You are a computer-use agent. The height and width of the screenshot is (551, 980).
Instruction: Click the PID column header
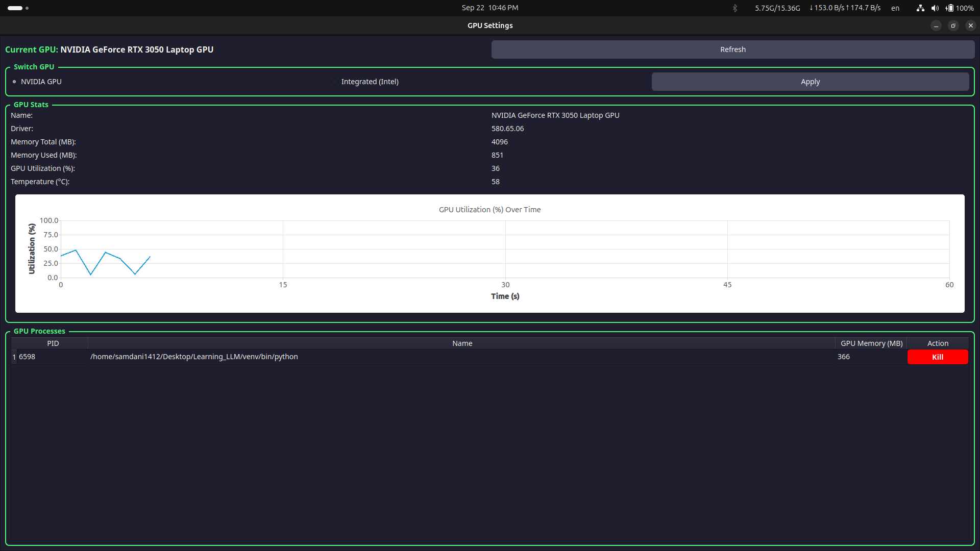click(x=53, y=343)
